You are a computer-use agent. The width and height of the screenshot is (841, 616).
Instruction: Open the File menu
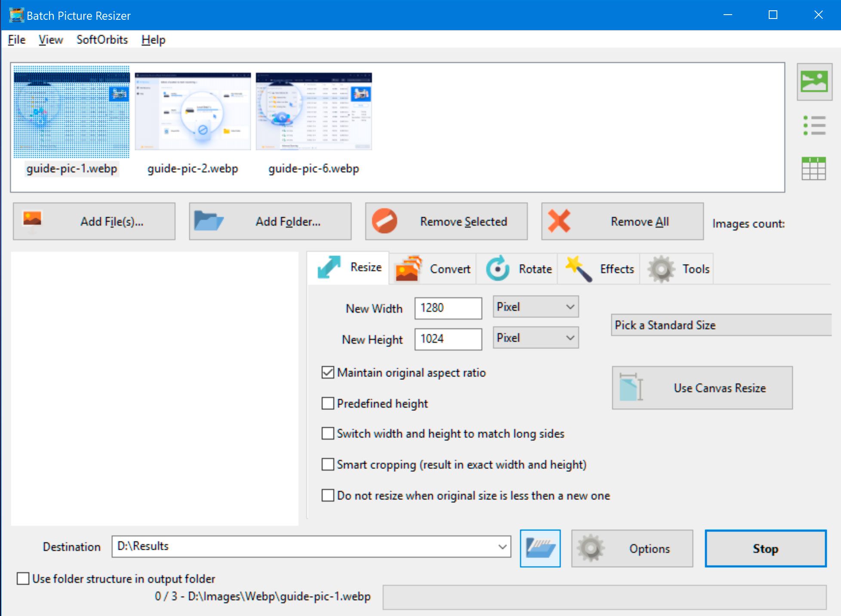[x=17, y=40]
